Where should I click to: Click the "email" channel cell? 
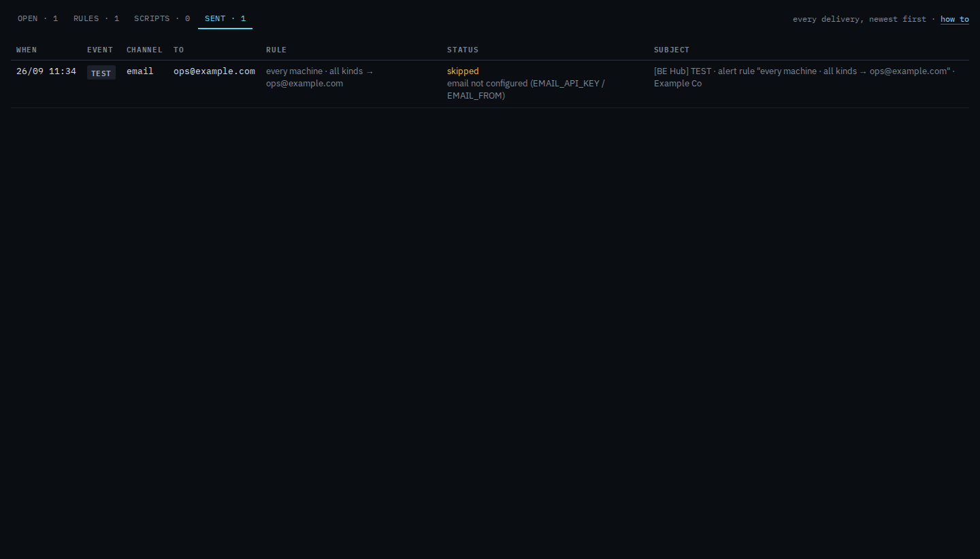[x=140, y=71]
